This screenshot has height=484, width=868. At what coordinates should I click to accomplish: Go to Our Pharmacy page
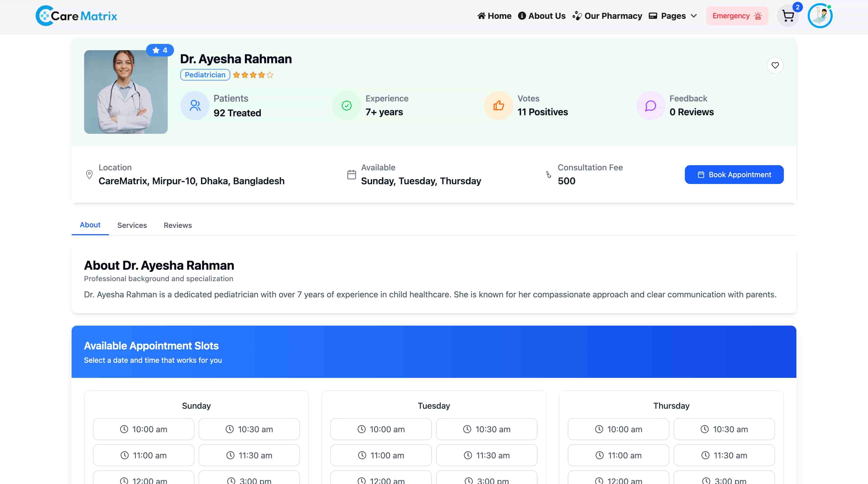pos(607,16)
